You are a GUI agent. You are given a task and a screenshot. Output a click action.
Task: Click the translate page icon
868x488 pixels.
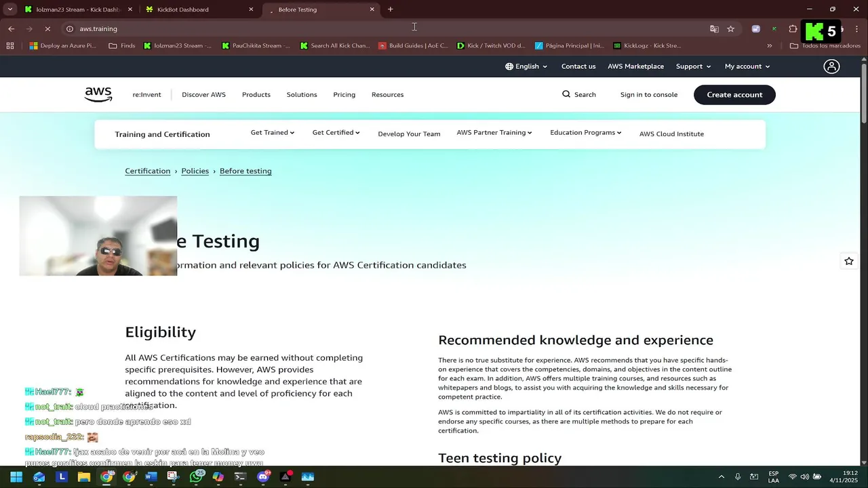[714, 28]
